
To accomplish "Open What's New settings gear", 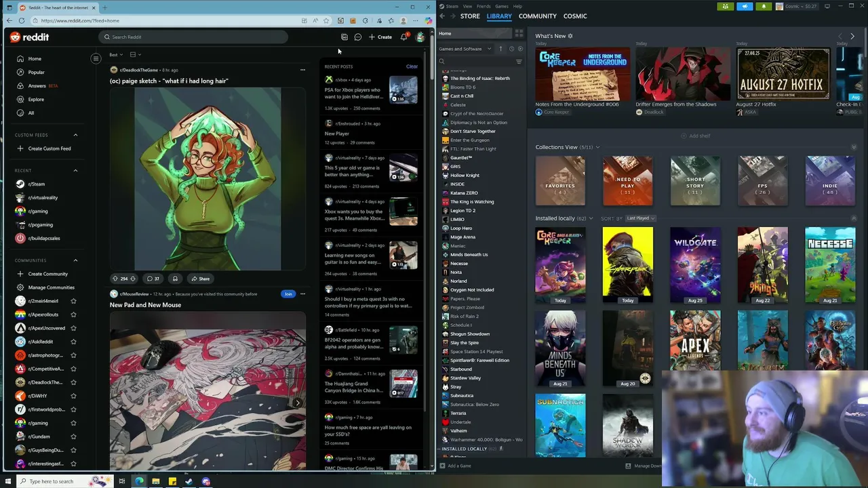I will tap(570, 36).
